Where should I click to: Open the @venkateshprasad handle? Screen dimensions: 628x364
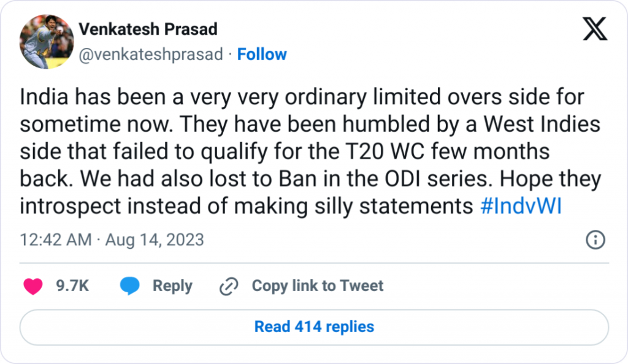tap(151, 55)
